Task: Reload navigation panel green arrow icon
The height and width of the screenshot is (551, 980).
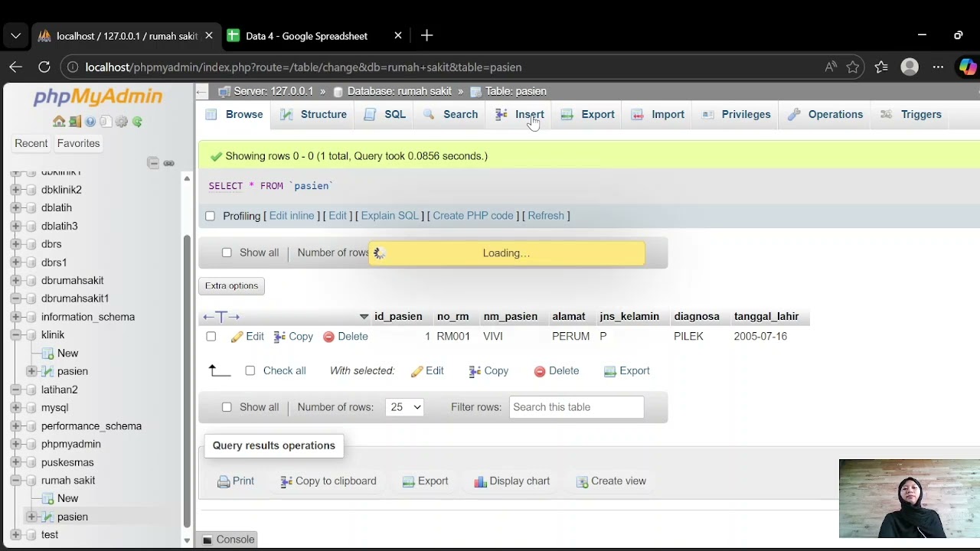Action: tap(137, 122)
